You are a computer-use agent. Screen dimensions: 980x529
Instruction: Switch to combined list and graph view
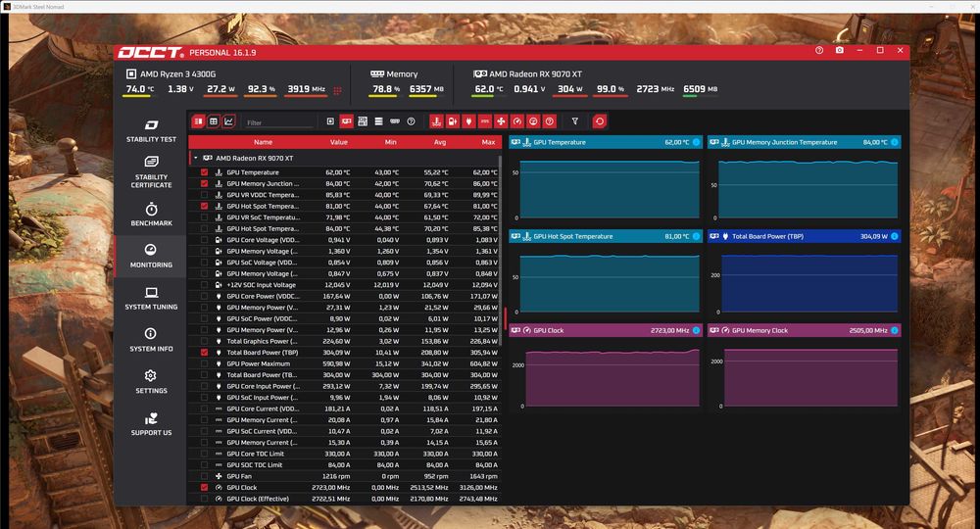pos(199,121)
